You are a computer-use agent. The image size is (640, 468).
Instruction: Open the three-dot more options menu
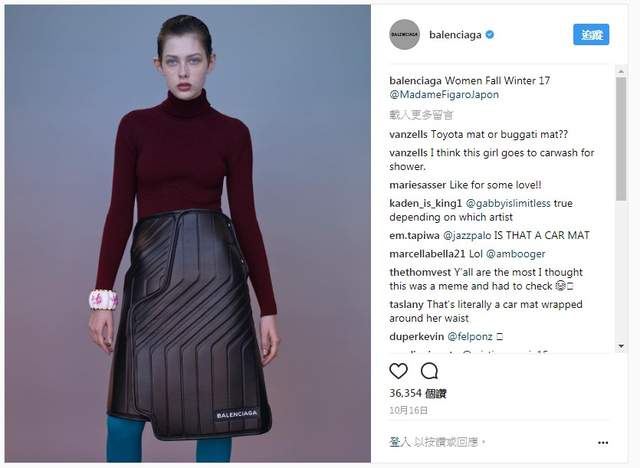click(x=603, y=443)
